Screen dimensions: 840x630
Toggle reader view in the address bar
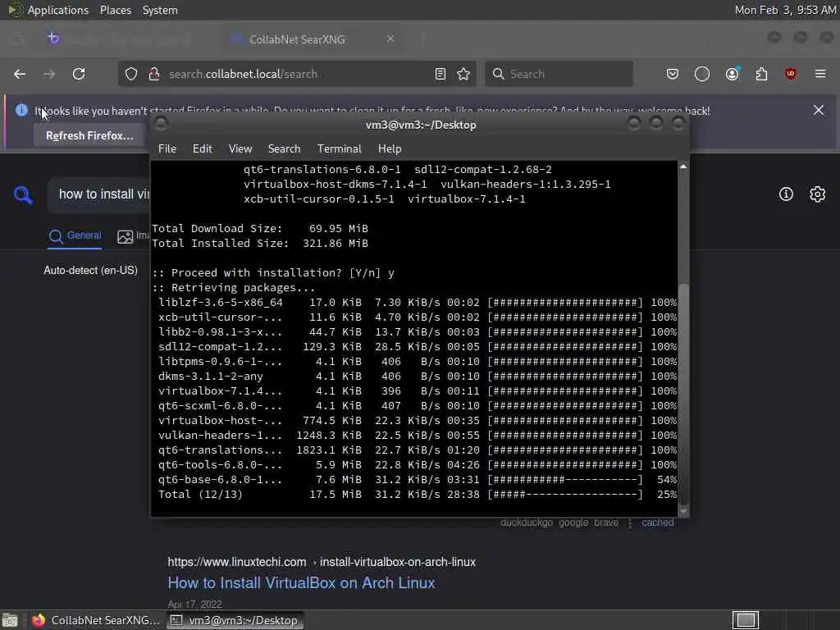[x=441, y=74]
